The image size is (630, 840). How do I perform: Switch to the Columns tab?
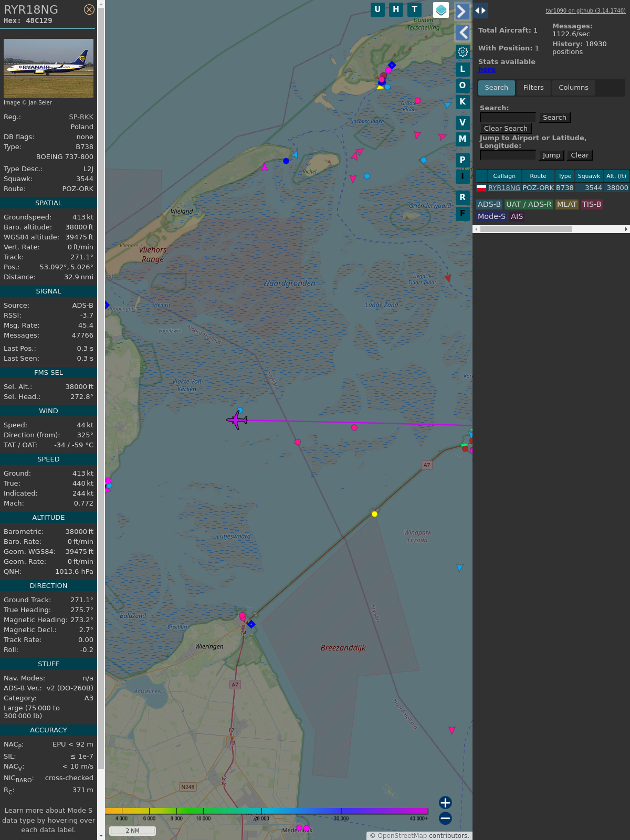pyautogui.click(x=573, y=88)
